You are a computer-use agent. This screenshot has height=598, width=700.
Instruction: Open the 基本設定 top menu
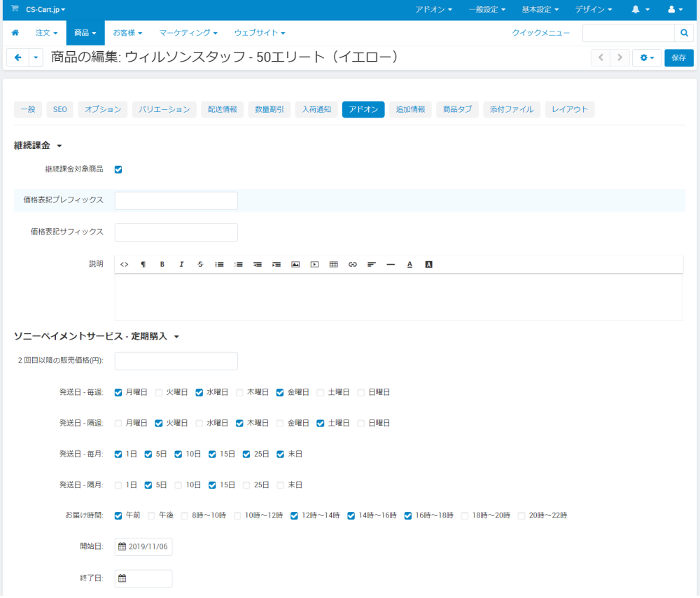(x=540, y=9)
